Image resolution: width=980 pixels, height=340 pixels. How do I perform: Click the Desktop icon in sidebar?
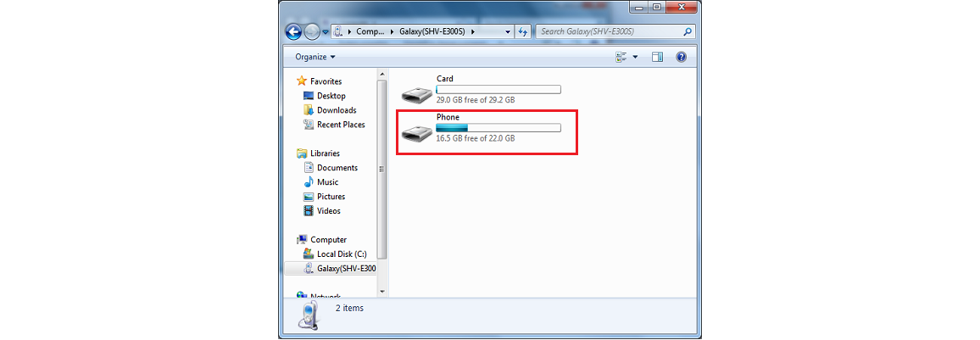308,96
